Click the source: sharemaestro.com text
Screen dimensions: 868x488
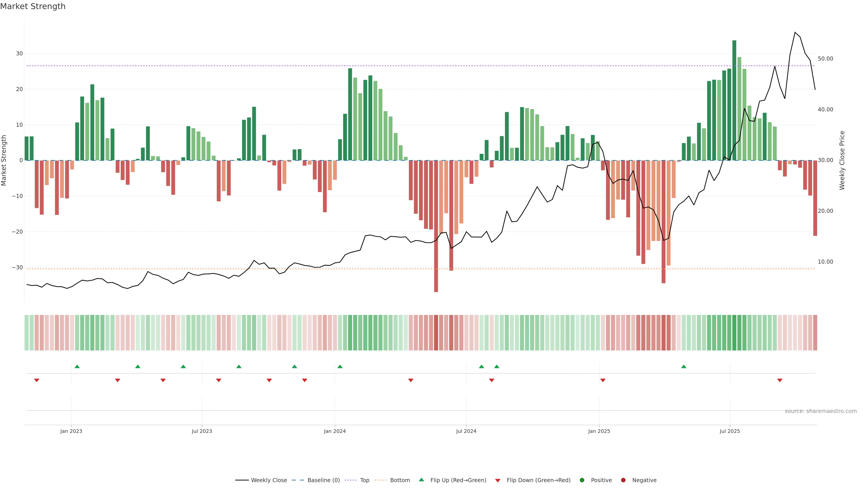(821, 411)
